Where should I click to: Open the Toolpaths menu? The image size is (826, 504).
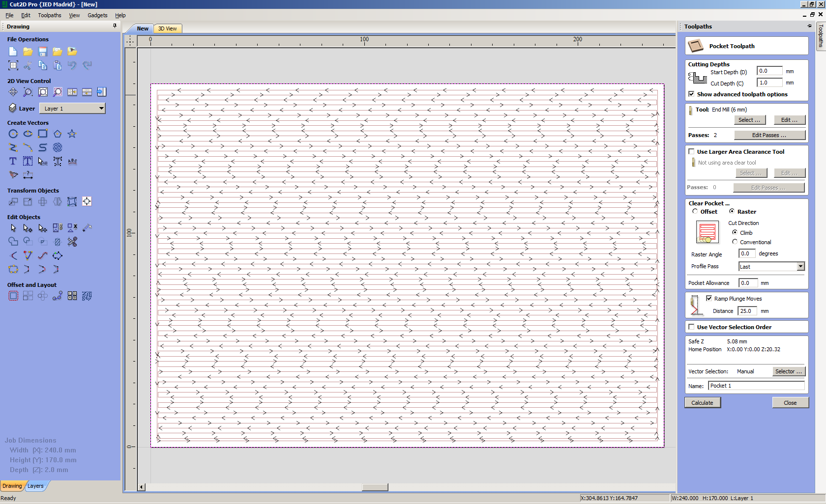point(49,15)
